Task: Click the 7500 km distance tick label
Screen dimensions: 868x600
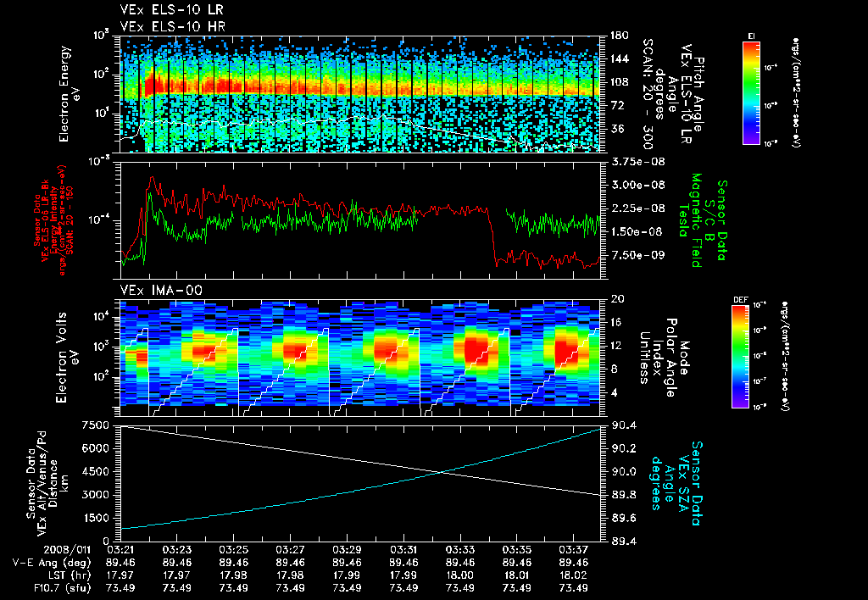Action: pyautogui.click(x=97, y=425)
